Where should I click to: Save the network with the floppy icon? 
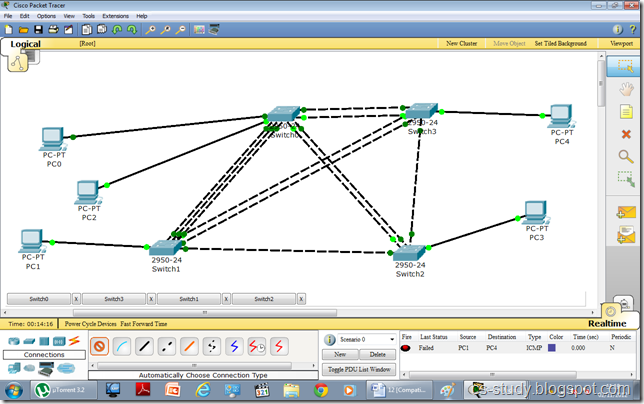click(x=38, y=30)
